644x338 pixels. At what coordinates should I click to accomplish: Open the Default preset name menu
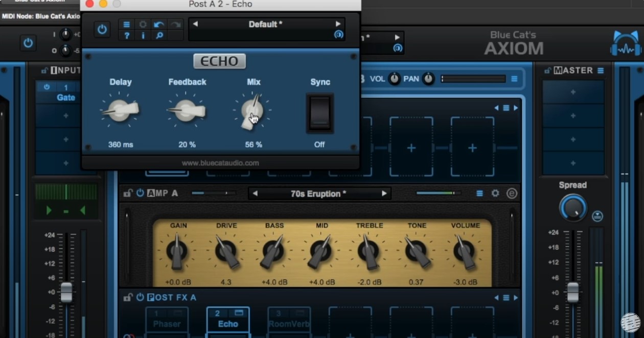(266, 24)
